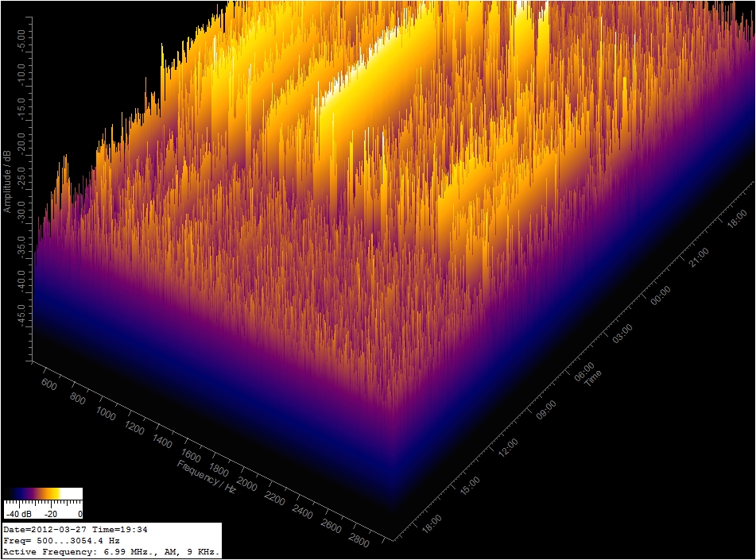Click the 1200 frequency axis label
Viewport: 756px width, 560px height.
pyautogui.click(x=134, y=427)
